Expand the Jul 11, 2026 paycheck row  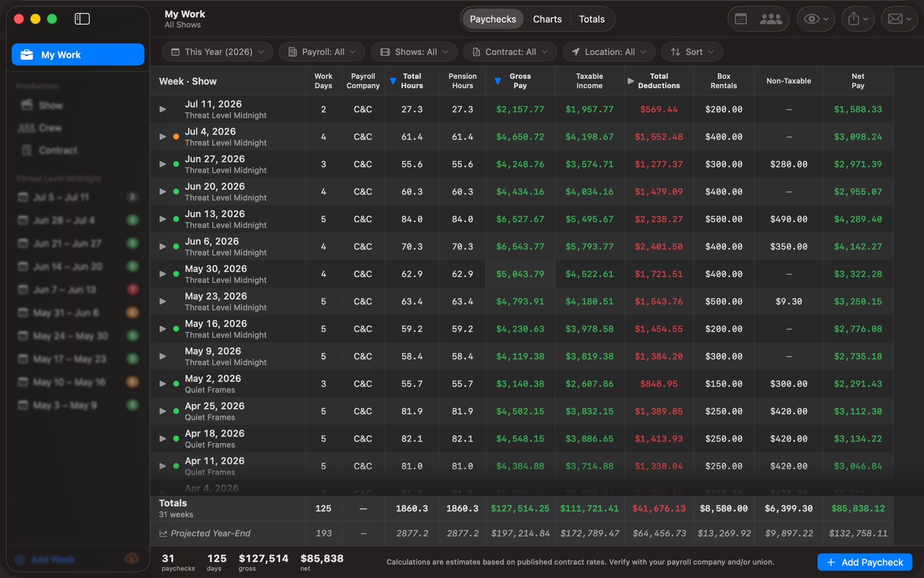tap(163, 109)
